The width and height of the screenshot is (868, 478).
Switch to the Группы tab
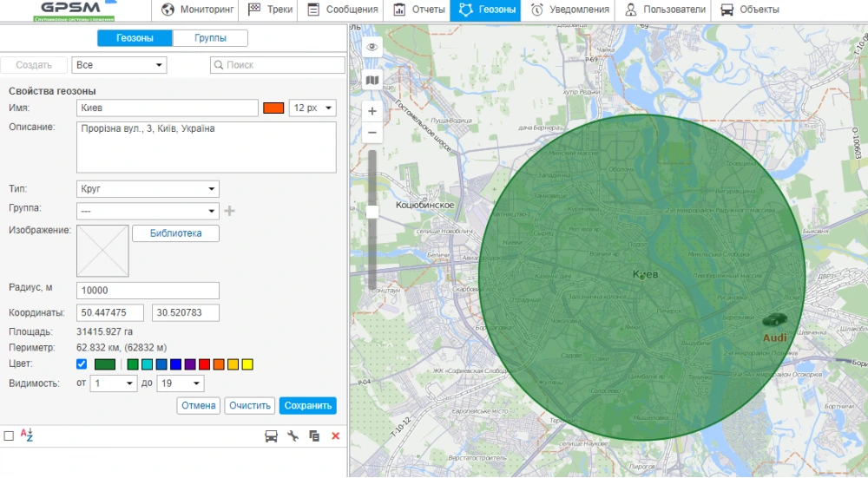click(210, 38)
